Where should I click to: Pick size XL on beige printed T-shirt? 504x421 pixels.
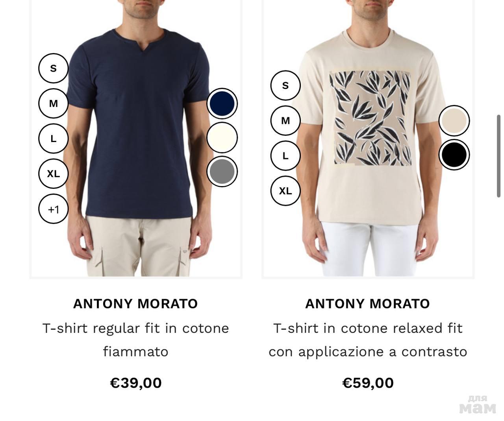[285, 191]
